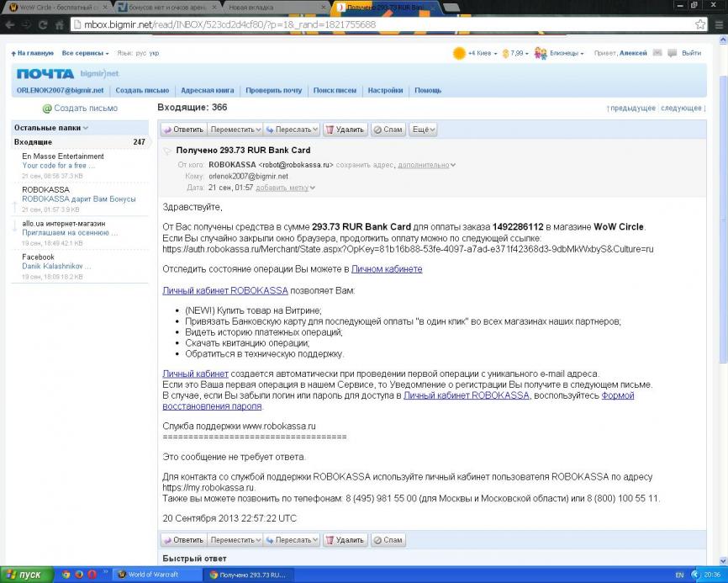Open the Все сервисы dropdown

pyautogui.click(x=85, y=53)
